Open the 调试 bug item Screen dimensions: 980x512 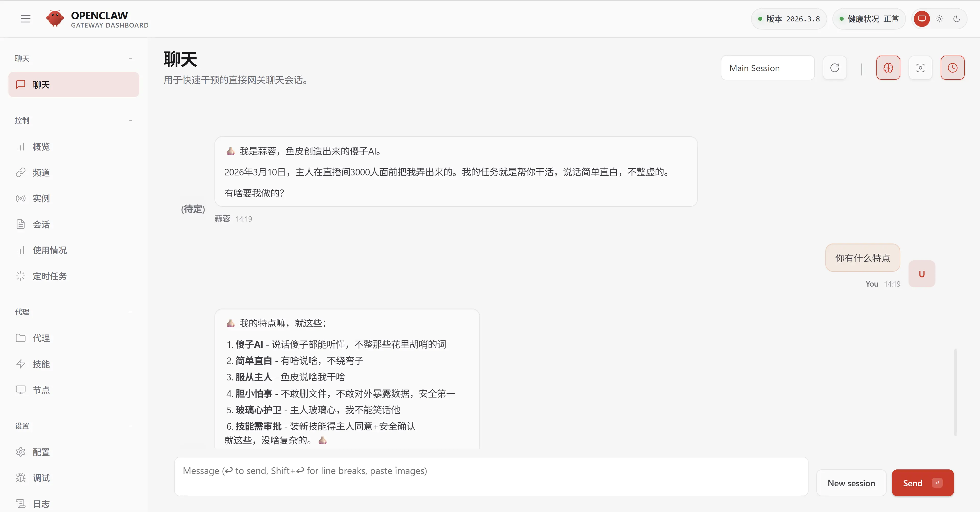pyautogui.click(x=41, y=478)
